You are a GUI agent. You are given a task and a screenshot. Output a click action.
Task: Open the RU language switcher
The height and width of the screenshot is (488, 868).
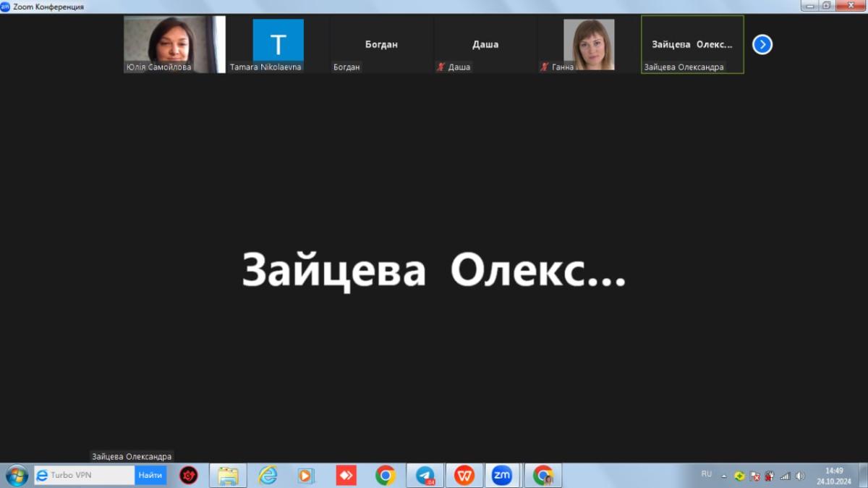click(706, 474)
